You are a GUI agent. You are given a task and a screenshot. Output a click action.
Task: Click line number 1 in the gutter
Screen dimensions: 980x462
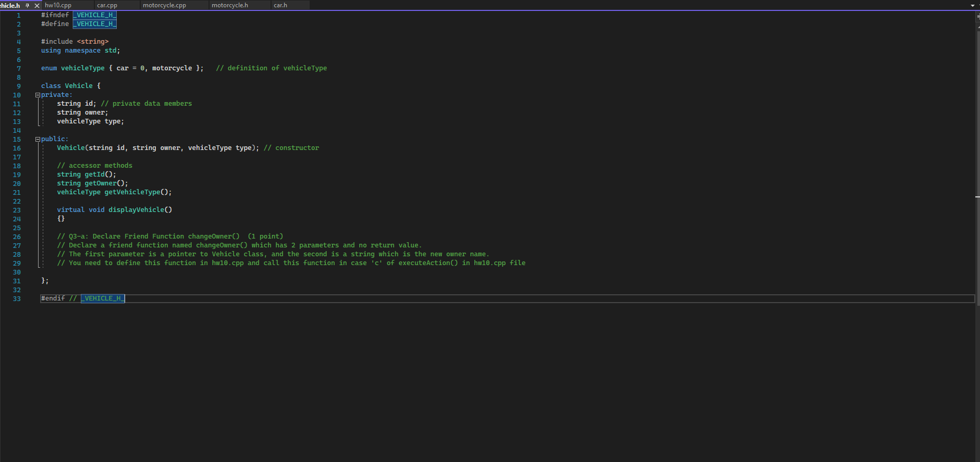tap(19, 16)
